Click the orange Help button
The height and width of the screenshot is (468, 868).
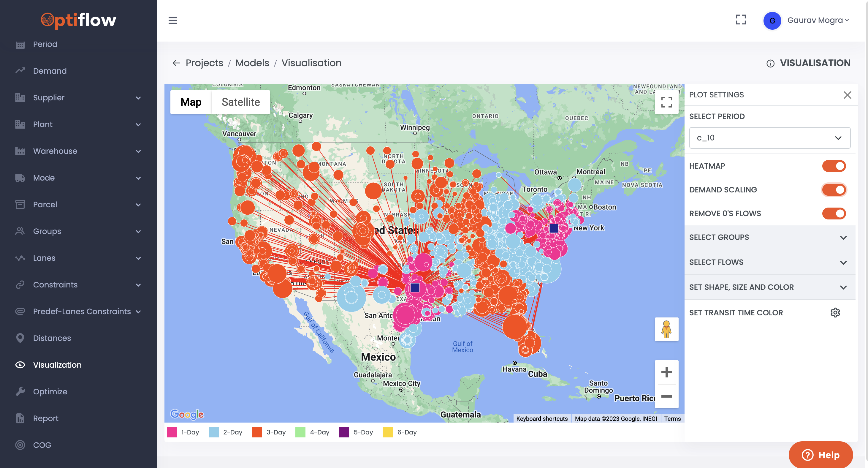click(821, 455)
